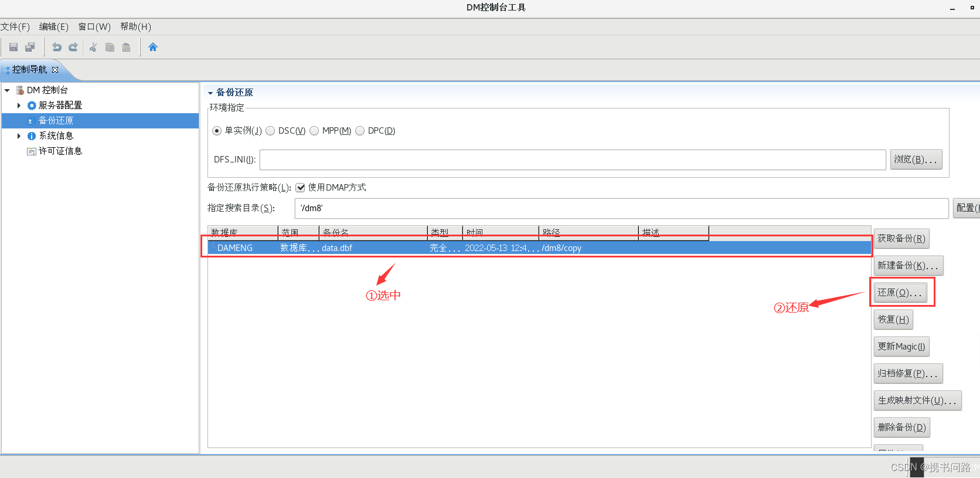Select 系统信息 in the navigation tree
Viewport: 980px width, 478px height.
tap(56, 136)
